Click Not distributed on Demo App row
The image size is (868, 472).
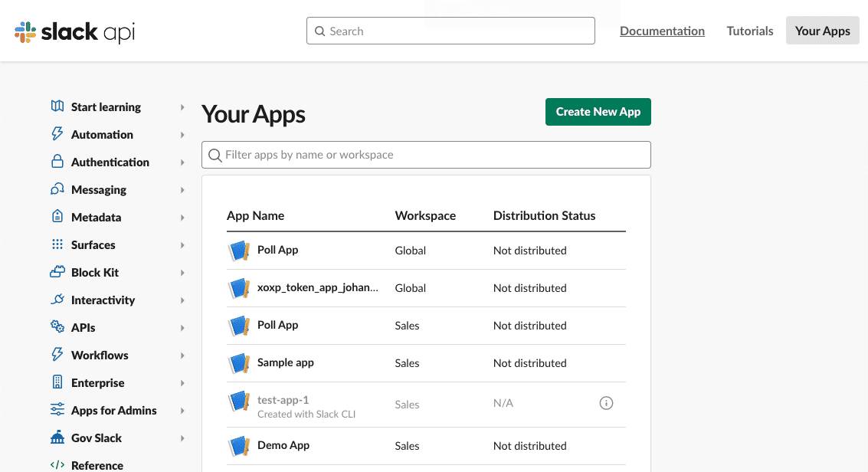530,446
